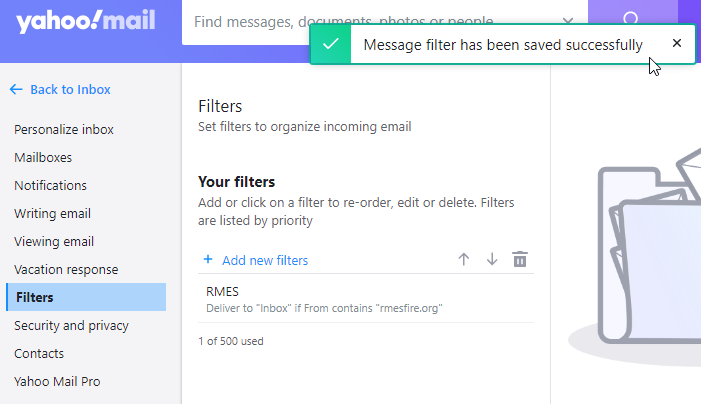Open Vacation response settings
The height and width of the screenshot is (404, 701).
[66, 269]
